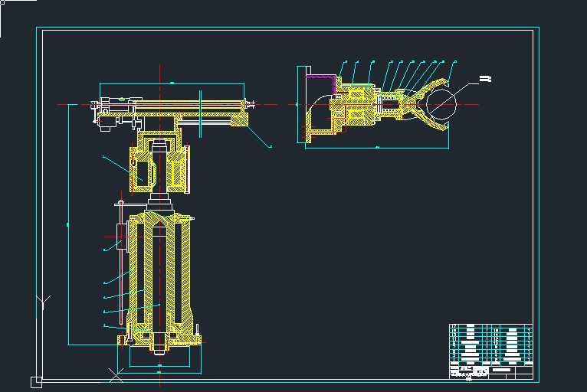Select the cyan leader endpoint right of arm
This screenshot has width=587, height=392.
(x=270, y=146)
